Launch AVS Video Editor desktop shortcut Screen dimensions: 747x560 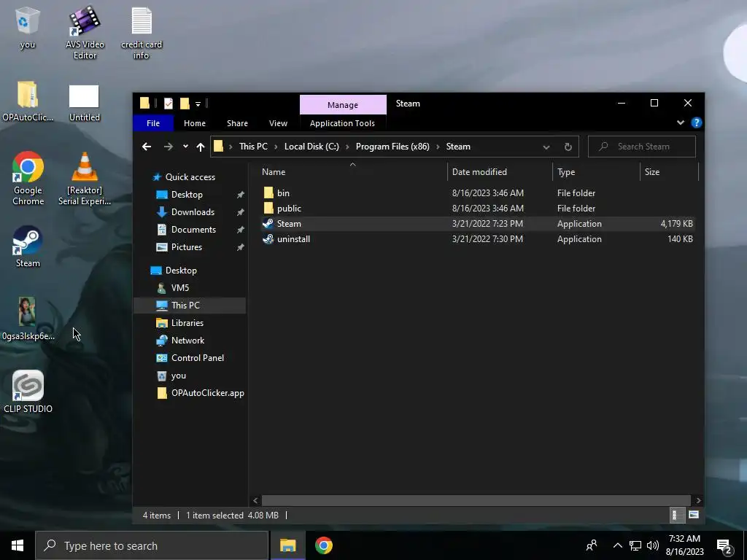85,32
